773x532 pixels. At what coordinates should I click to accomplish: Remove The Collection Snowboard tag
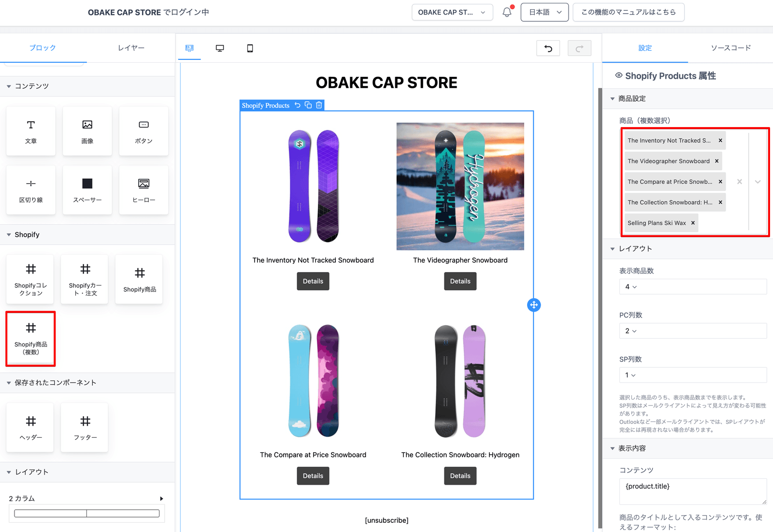720,202
